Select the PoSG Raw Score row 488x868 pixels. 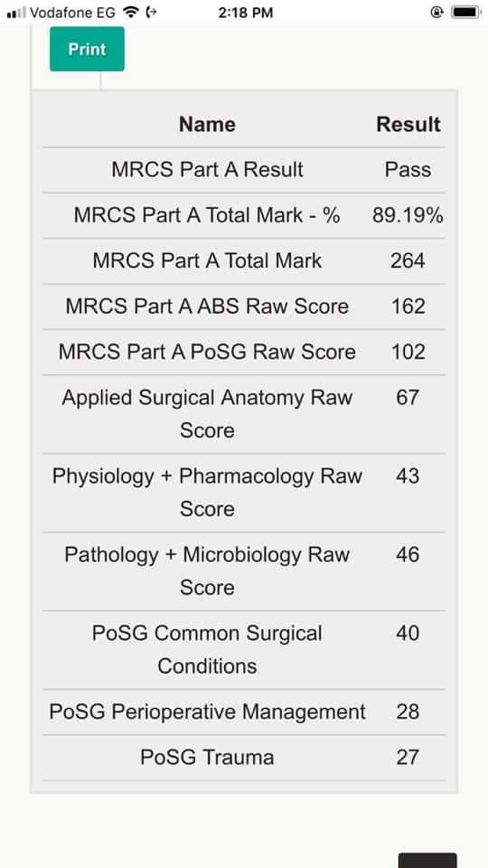point(243,352)
